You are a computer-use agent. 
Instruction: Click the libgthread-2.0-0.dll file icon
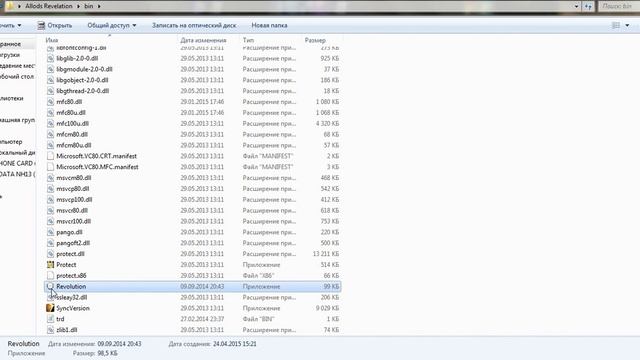point(50,91)
